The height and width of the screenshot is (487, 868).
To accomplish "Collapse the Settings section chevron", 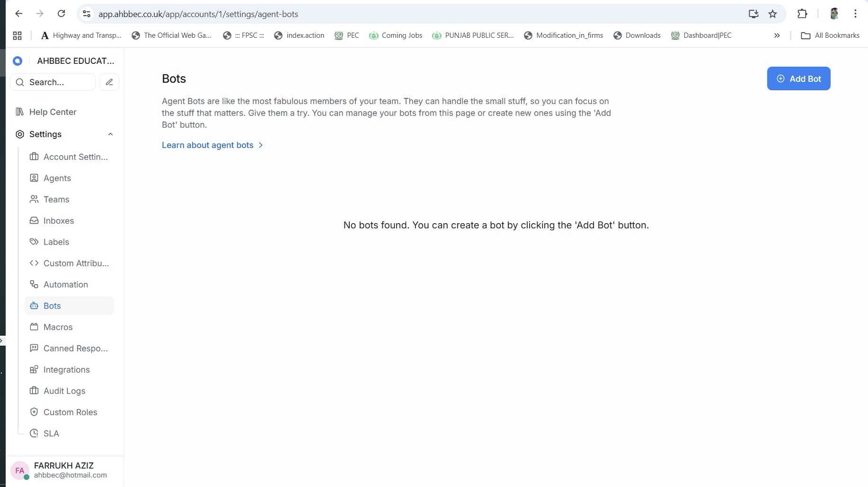I will coord(110,134).
